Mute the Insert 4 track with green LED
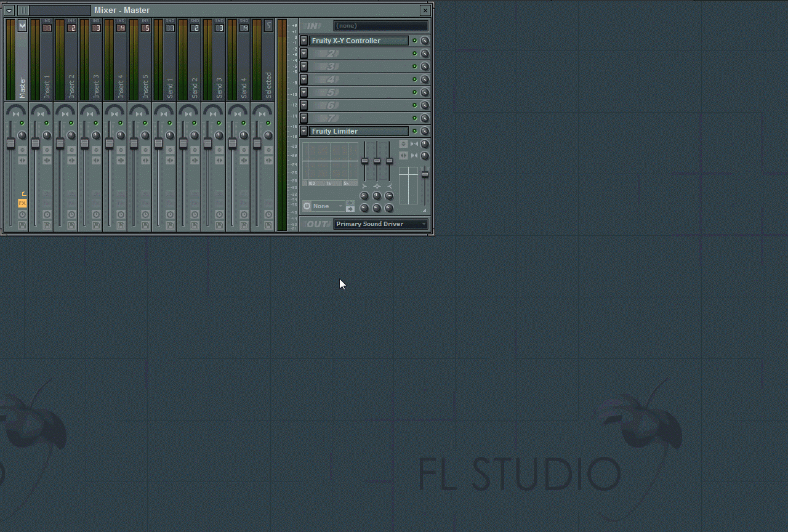 pos(120,123)
